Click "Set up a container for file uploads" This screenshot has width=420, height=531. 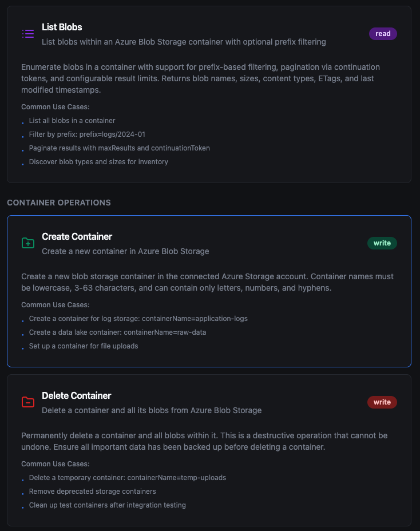84,346
